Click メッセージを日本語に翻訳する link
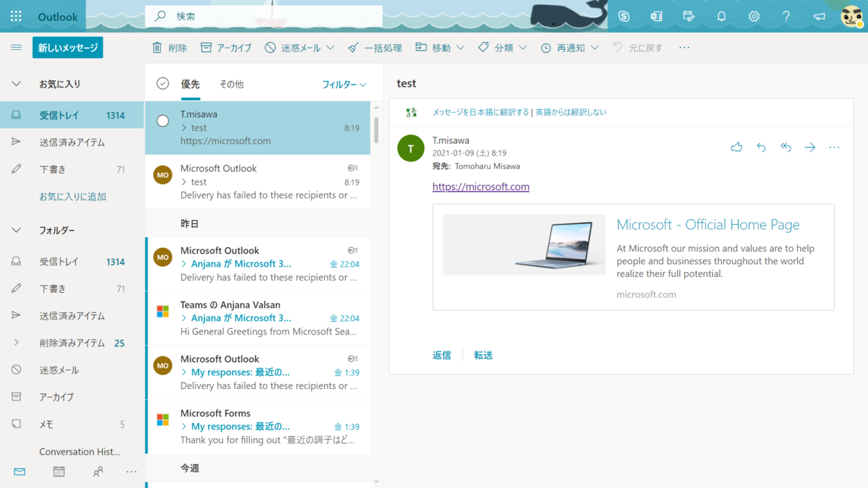The height and width of the screenshot is (488, 868). (x=481, y=112)
